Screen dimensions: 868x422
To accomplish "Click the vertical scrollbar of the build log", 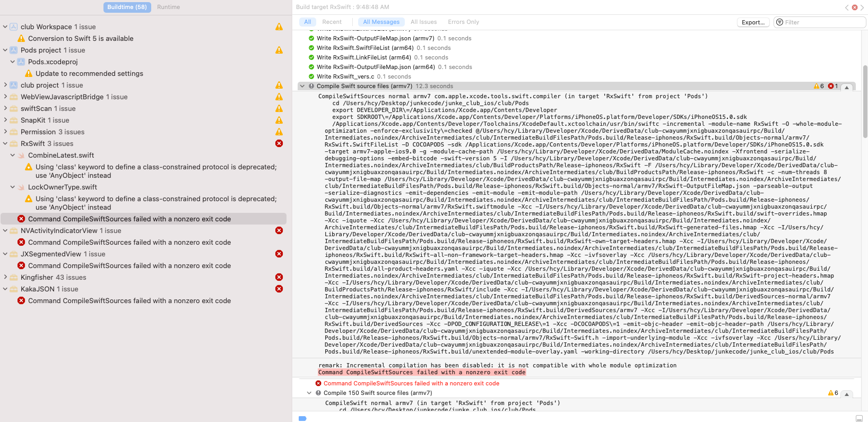I will coord(865,101).
